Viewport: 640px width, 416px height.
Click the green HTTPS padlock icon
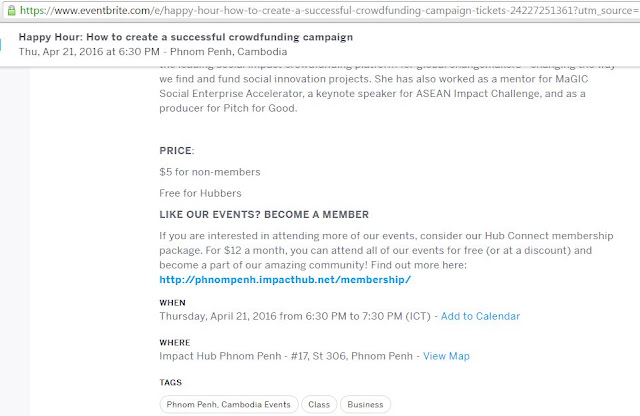(x=12, y=10)
